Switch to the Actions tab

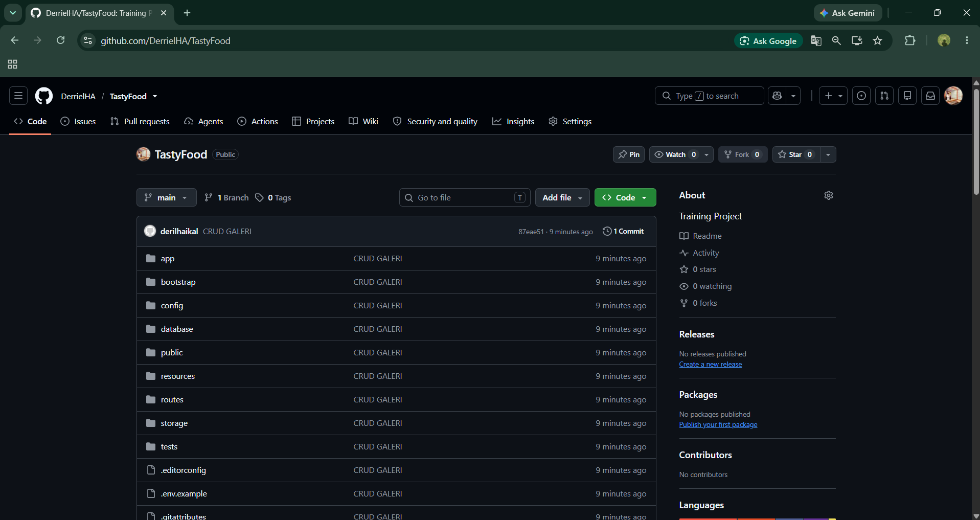click(x=258, y=121)
